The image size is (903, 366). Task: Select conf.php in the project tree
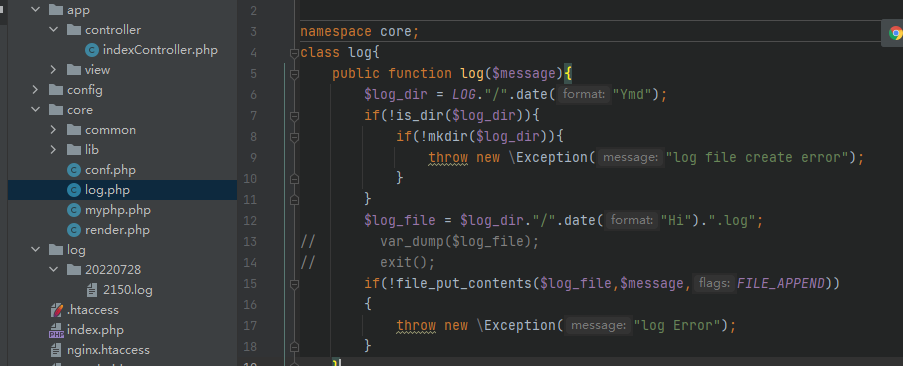[x=110, y=170]
